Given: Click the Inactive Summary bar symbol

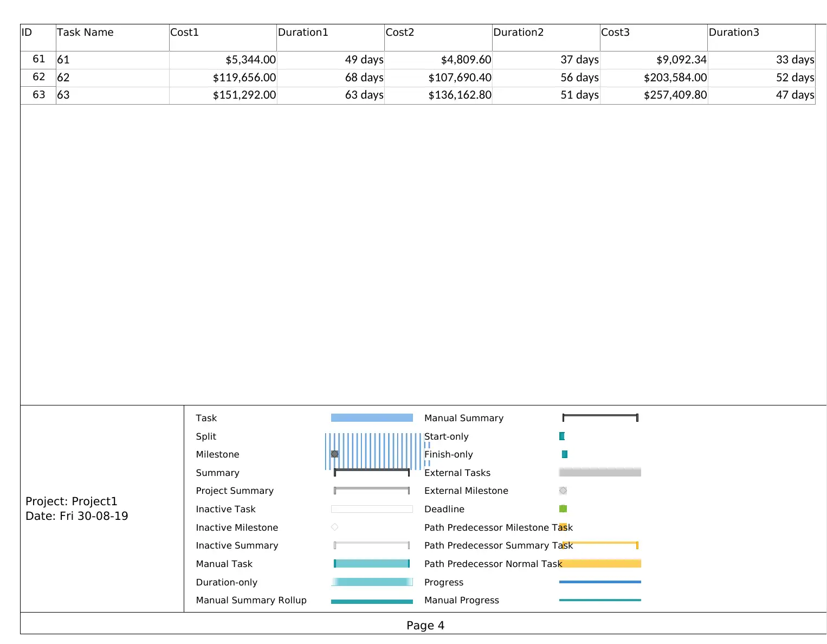Looking at the screenshot, I should 372,545.
